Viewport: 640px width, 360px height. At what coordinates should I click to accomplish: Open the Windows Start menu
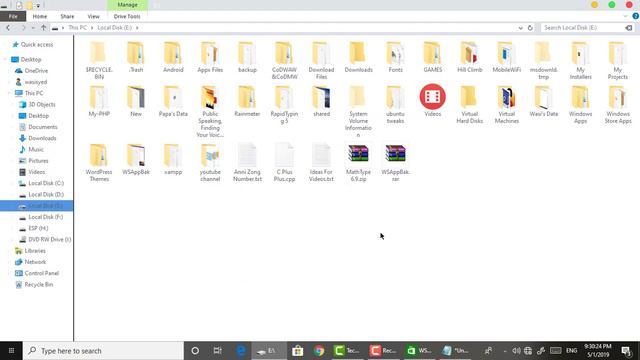coord(11,351)
